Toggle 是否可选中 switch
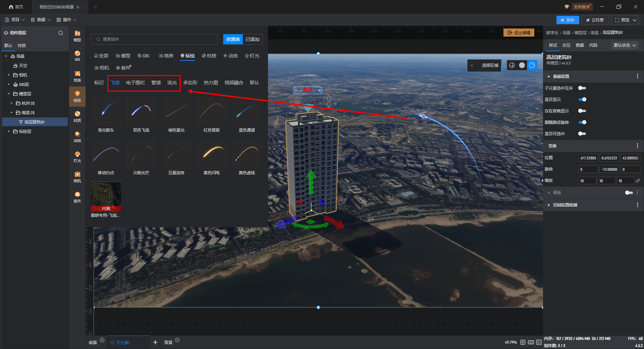Viewport: 644px width, 349px height. tap(582, 134)
